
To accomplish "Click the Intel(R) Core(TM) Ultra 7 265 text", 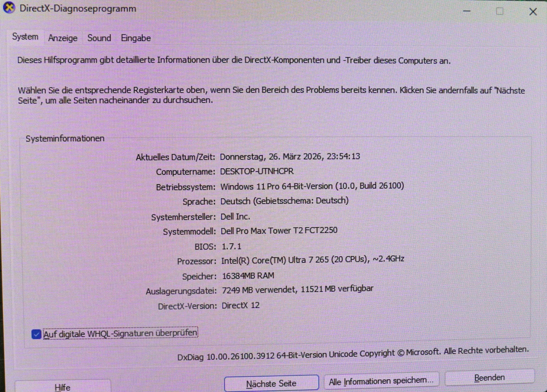I will (275, 260).
